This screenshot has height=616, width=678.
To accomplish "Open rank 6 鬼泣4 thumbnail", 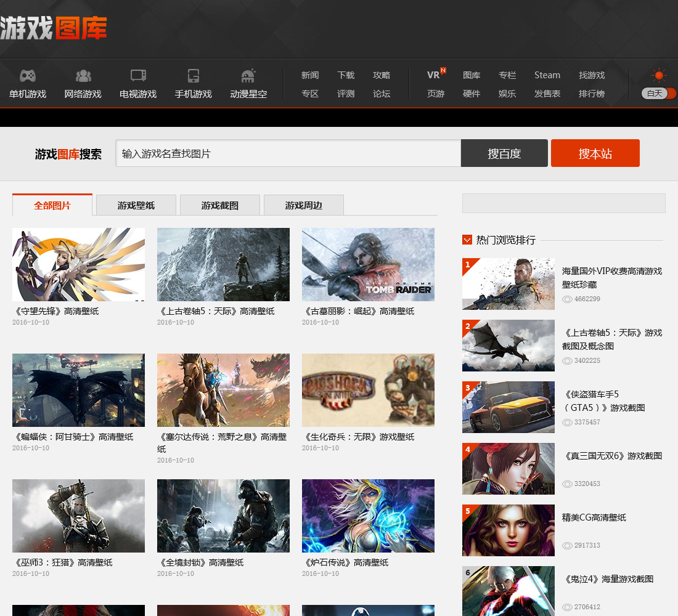I will tap(508, 591).
